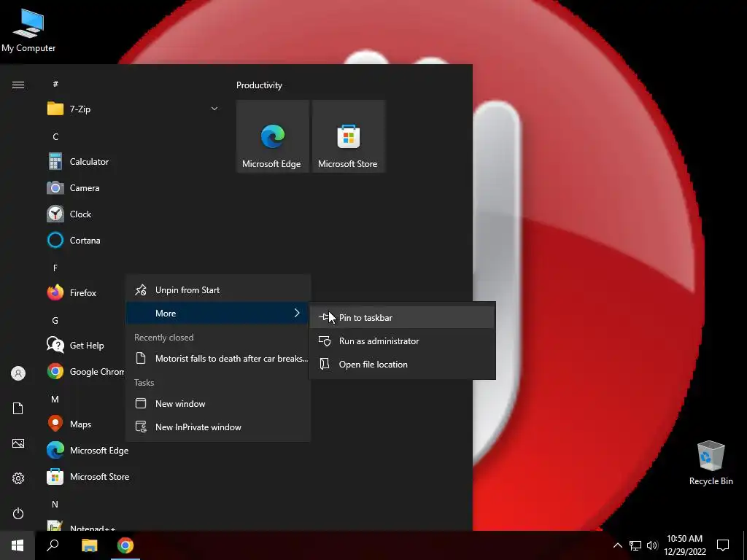Launch Firefox from app list
The width and height of the screenshot is (747, 560).
pyautogui.click(x=83, y=293)
